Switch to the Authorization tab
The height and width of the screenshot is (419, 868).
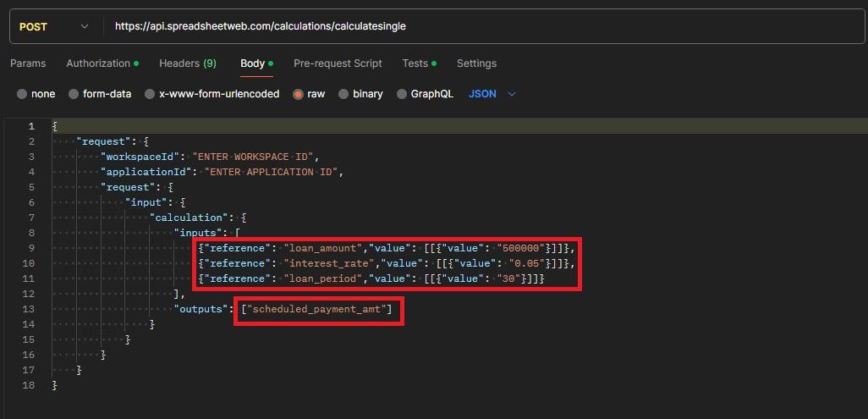point(102,63)
